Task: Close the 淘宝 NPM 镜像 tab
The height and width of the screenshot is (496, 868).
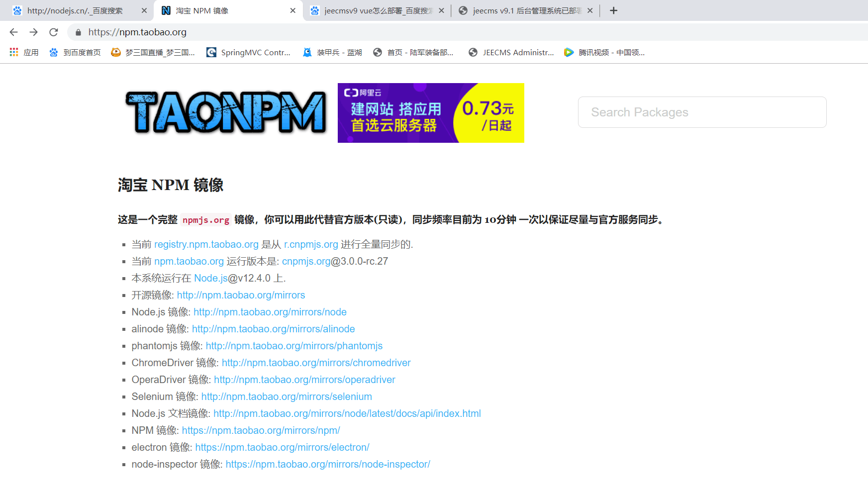Action: coord(293,10)
